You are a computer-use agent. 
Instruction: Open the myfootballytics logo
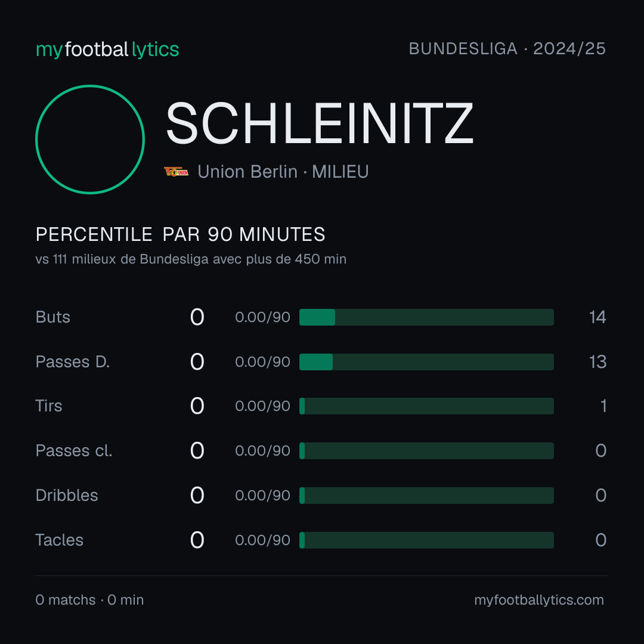pos(107,49)
